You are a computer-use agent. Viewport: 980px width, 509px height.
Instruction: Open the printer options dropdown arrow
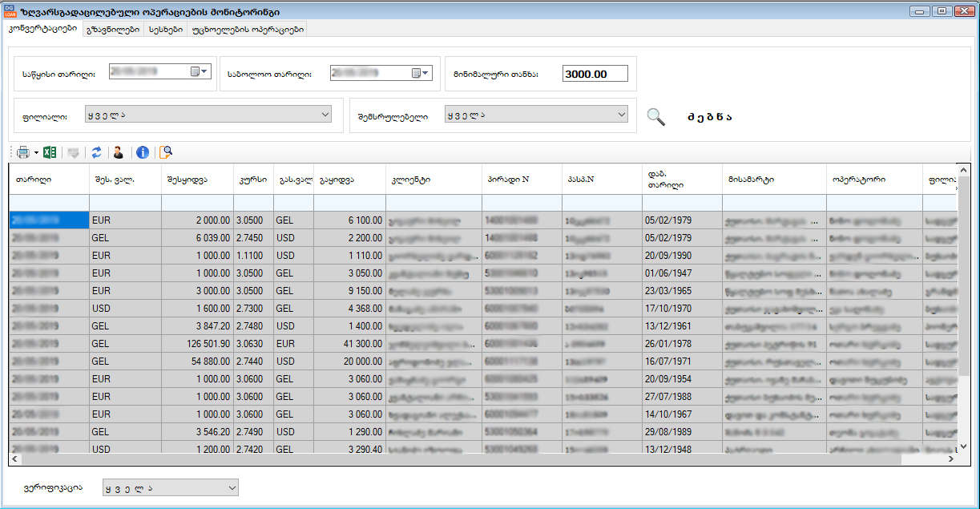point(36,152)
